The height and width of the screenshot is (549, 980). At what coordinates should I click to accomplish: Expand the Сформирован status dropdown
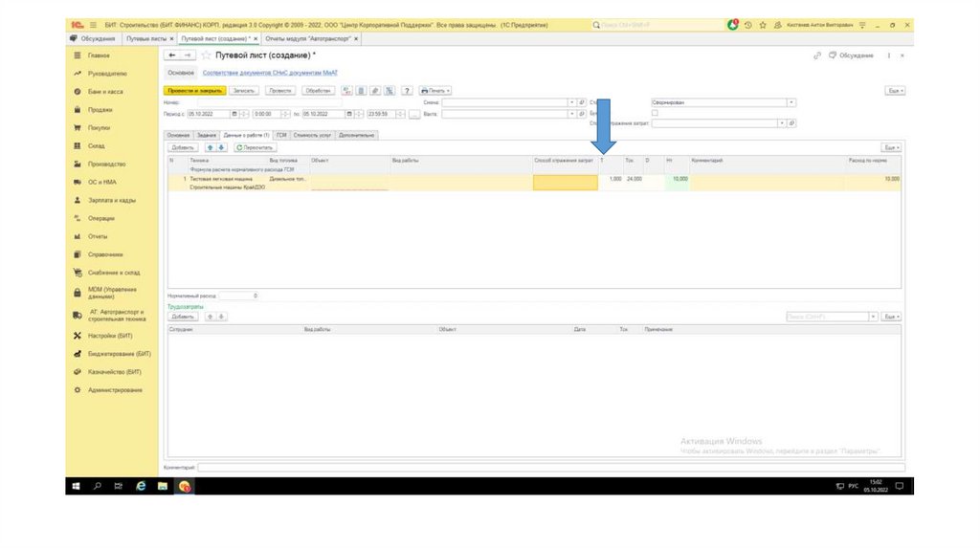[x=791, y=101]
